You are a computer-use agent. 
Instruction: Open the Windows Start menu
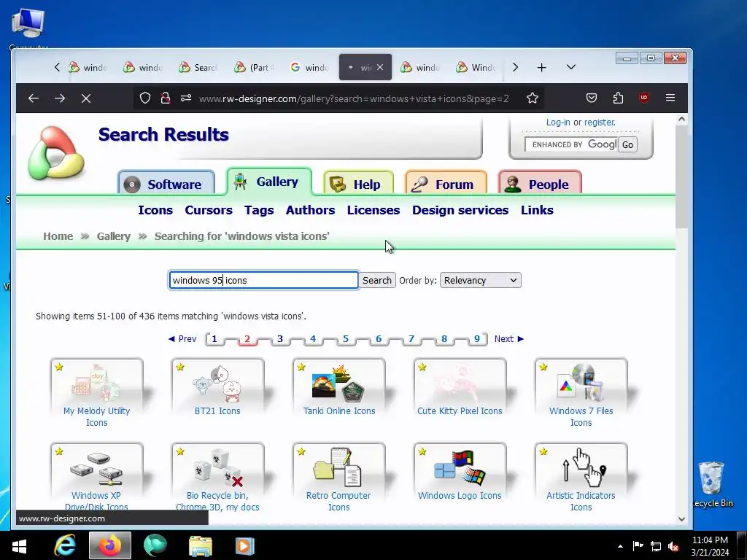pyautogui.click(x=19, y=545)
